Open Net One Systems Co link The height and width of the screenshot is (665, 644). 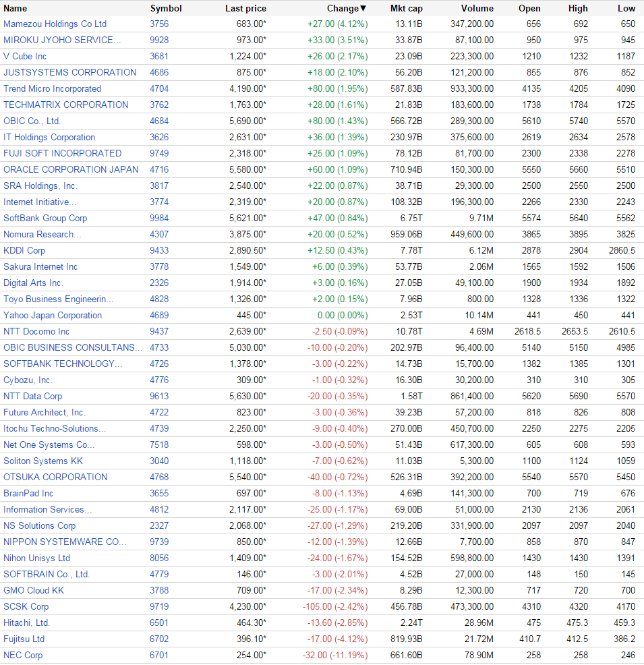[x=49, y=445]
